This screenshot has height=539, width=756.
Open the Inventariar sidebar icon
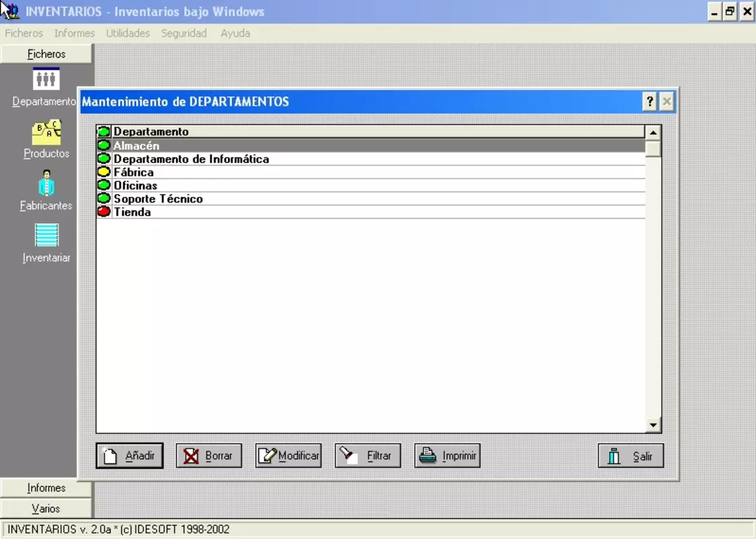pyautogui.click(x=46, y=235)
